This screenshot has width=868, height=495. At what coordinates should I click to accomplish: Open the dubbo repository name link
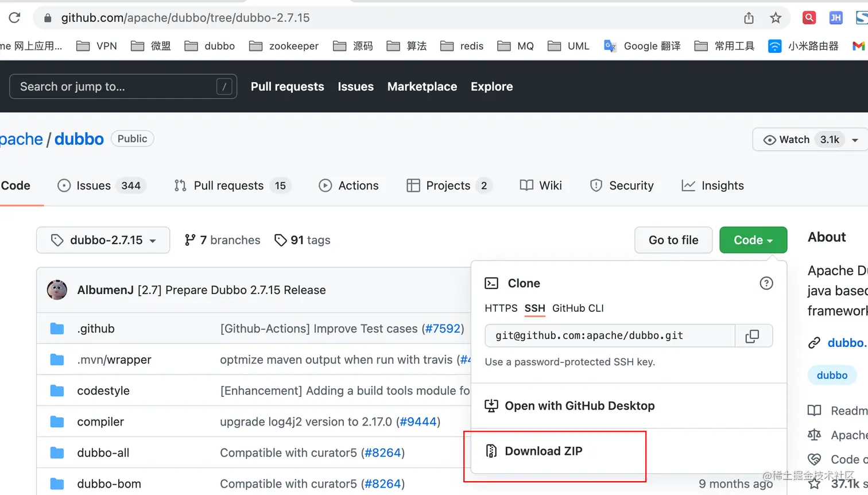point(79,139)
